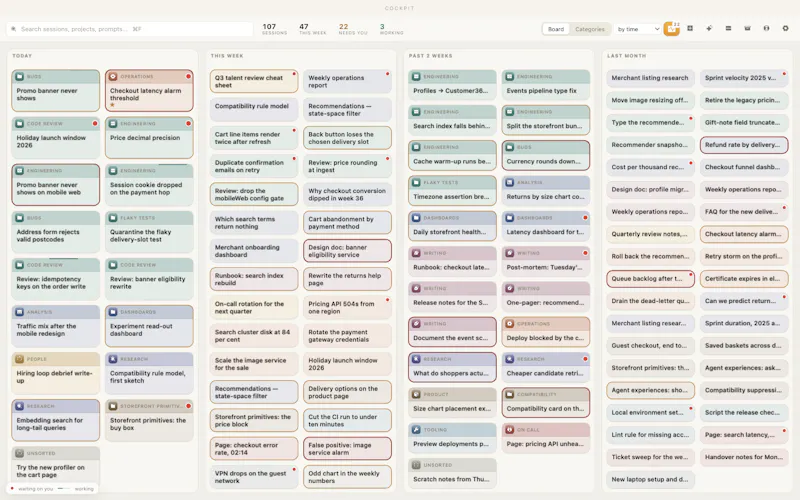Click People icon on Hiring loop debrief card
The width and height of the screenshot is (800, 500).
19,359
